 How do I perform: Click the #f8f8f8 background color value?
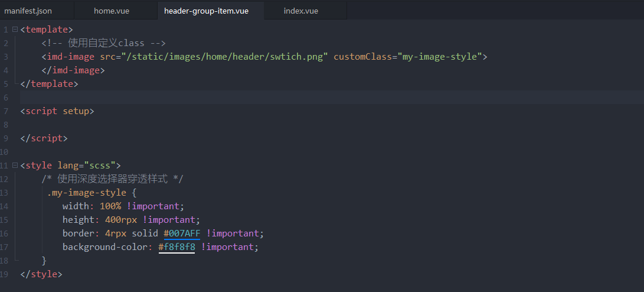(x=177, y=247)
